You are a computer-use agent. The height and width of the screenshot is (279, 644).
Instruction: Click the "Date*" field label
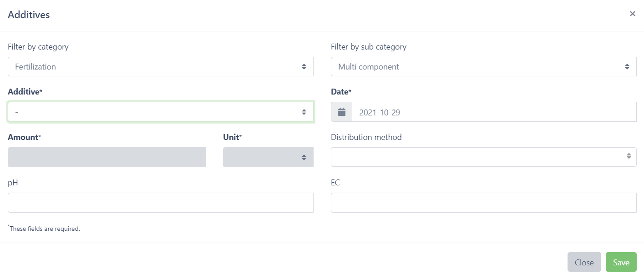[x=341, y=92]
